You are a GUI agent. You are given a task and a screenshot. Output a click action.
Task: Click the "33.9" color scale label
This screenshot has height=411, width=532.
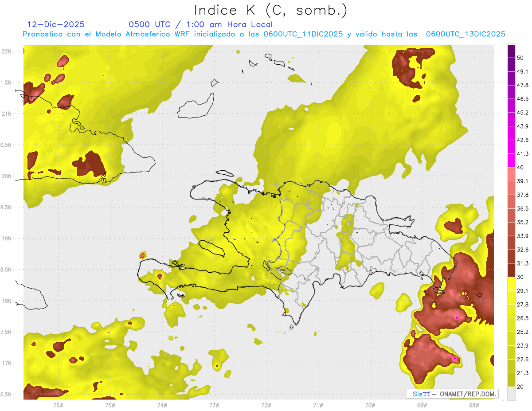(x=523, y=236)
